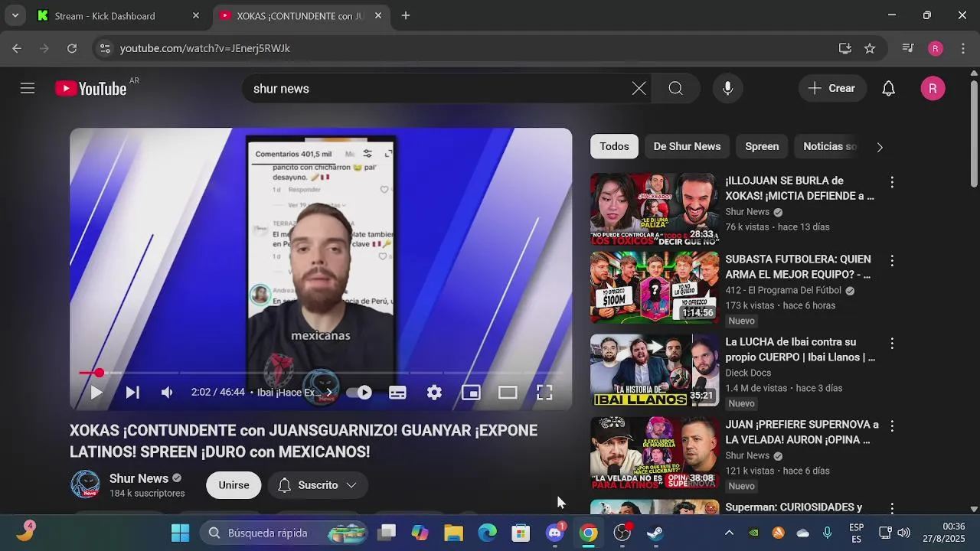Open '412 - El Programa Del Fútbol' channel

click(783, 291)
